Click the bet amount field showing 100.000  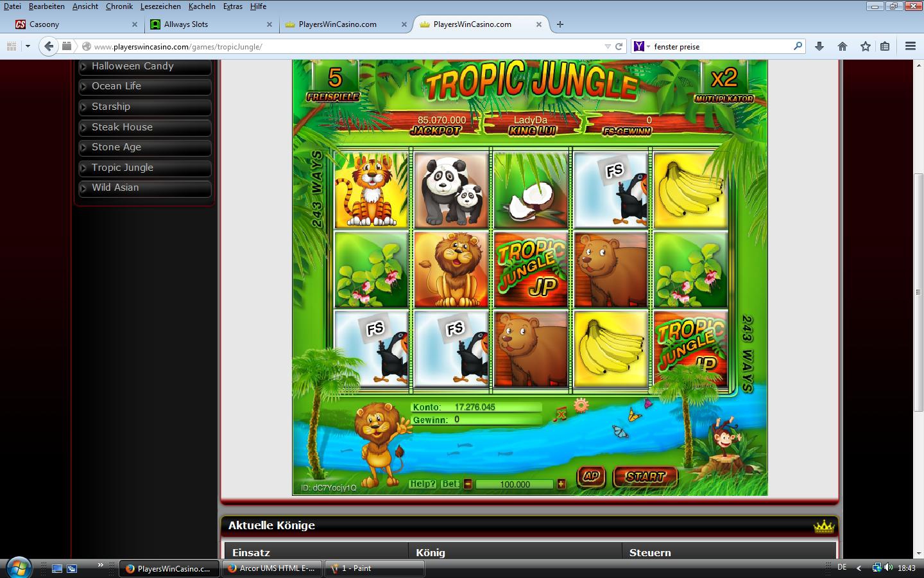pos(515,485)
